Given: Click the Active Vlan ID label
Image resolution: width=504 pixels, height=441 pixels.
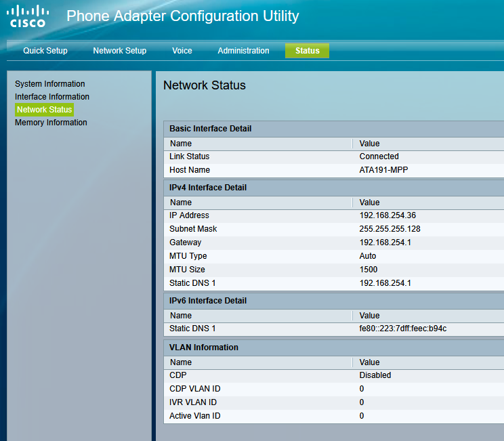Looking at the screenshot, I should 195,416.
